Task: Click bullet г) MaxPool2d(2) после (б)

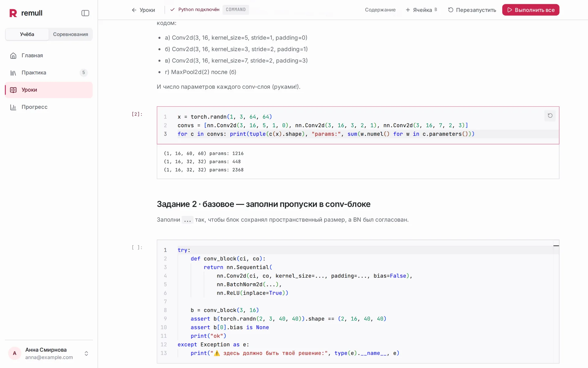Action: (201, 72)
